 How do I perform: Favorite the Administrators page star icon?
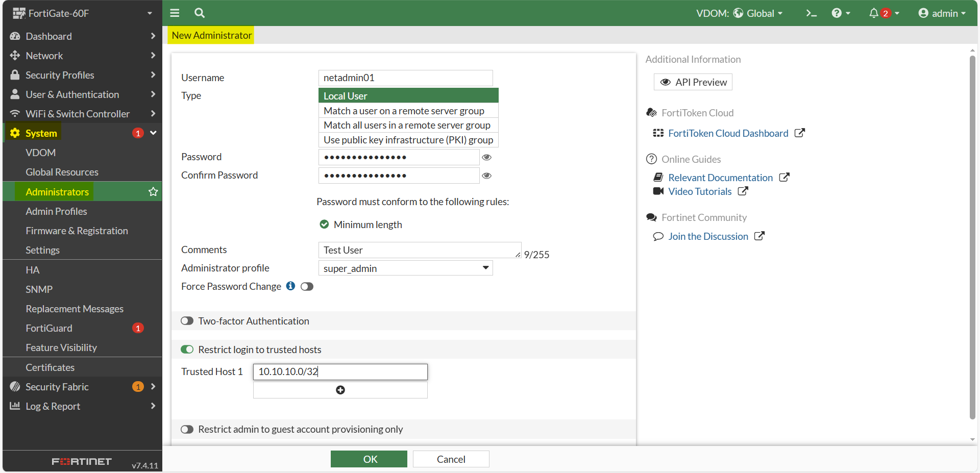click(x=153, y=192)
